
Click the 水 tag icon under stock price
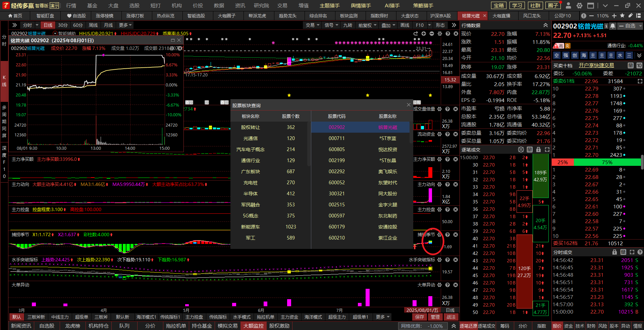[x=620, y=55]
